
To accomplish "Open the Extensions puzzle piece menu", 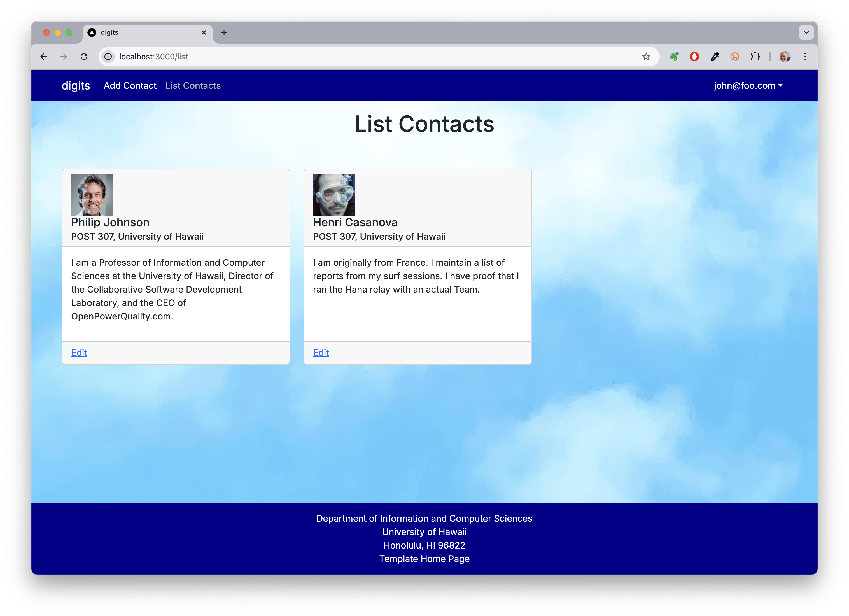I will [x=755, y=57].
